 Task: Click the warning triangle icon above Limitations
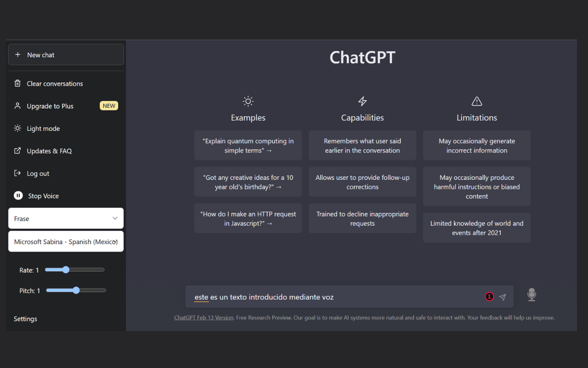[x=477, y=101]
